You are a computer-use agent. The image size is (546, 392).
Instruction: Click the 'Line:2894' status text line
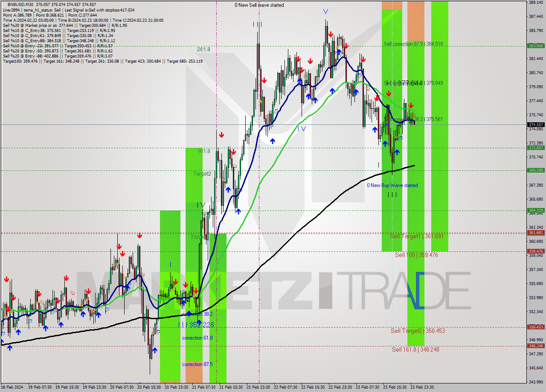point(69,10)
